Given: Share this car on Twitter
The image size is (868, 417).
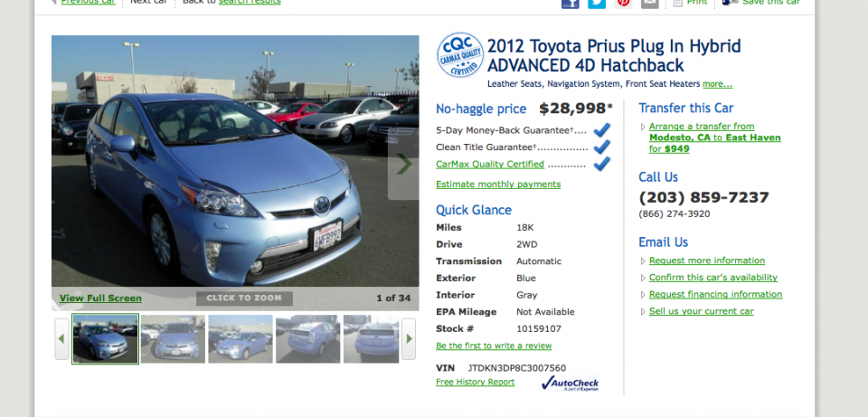Looking at the screenshot, I should 597,4.
